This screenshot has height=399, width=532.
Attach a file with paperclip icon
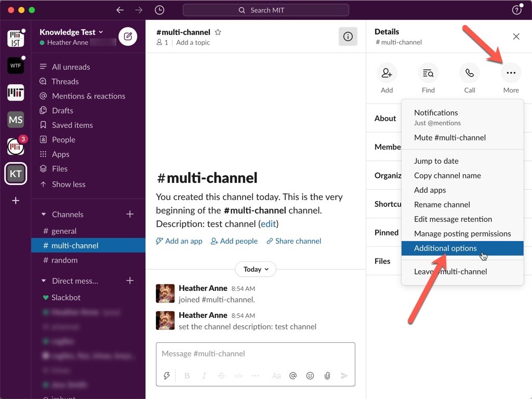coord(327,376)
